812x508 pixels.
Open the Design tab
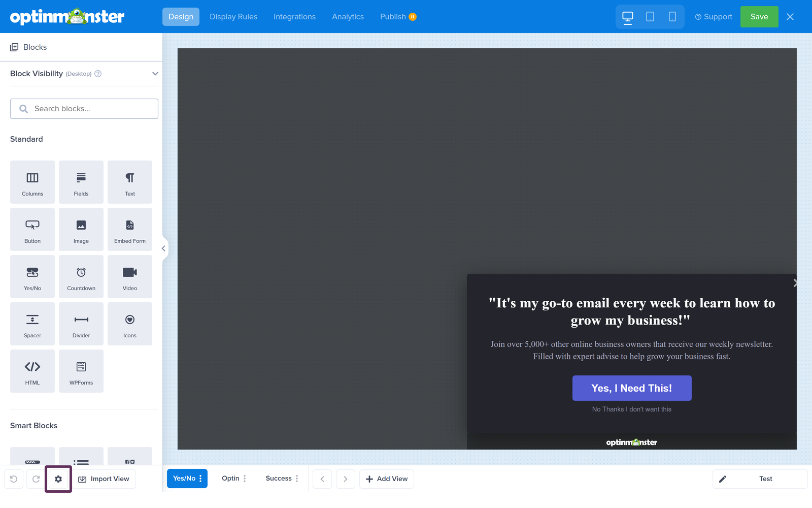[181, 17]
